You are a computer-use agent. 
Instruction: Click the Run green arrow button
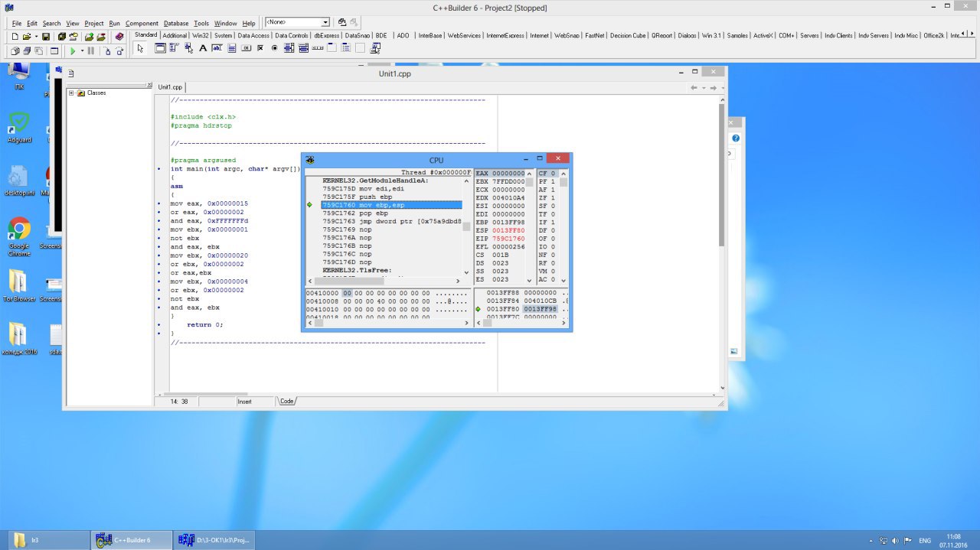click(x=73, y=51)
